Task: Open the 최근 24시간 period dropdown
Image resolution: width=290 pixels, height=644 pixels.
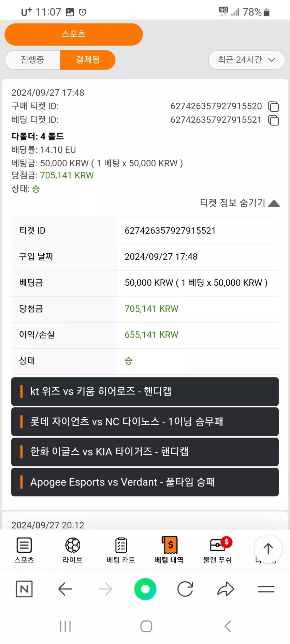Action: point(247,60)
